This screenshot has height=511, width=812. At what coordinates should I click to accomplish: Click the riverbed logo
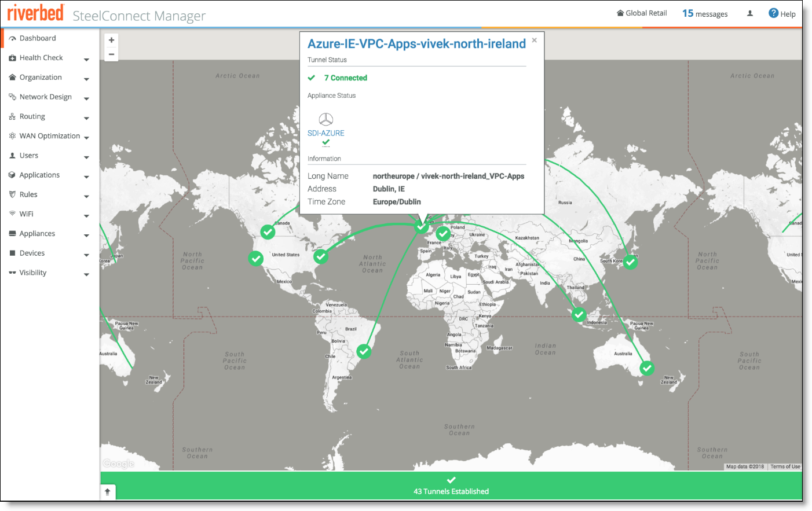tap(35, 13)
